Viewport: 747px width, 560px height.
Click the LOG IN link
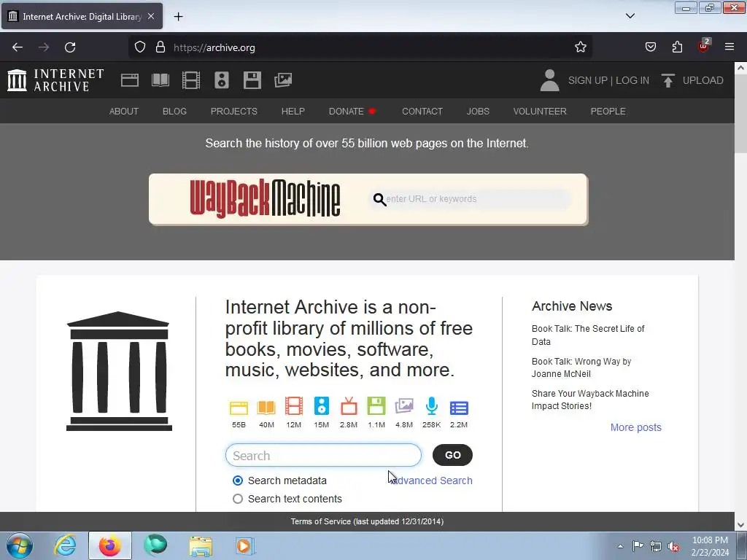click(x=632, y=80)
